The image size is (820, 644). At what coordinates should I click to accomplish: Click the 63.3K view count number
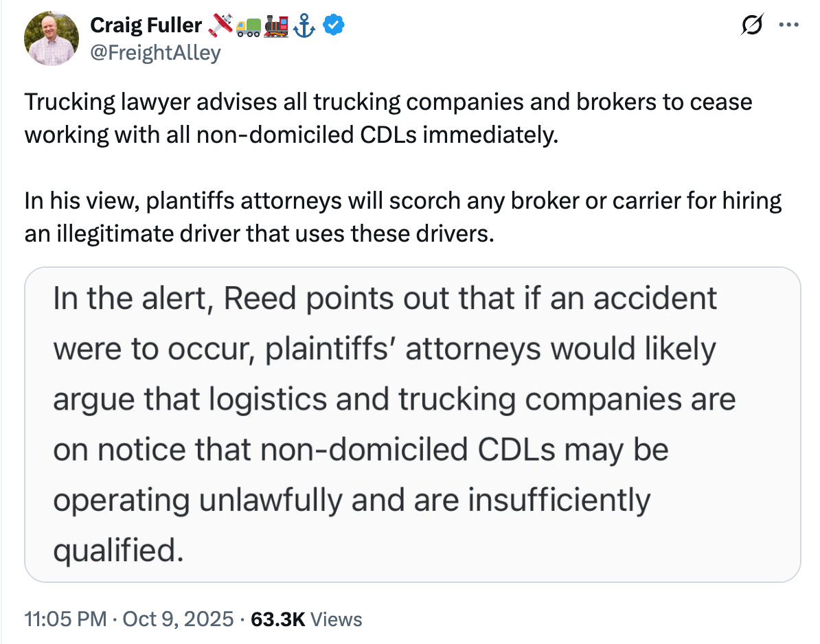tap(277, 619)
